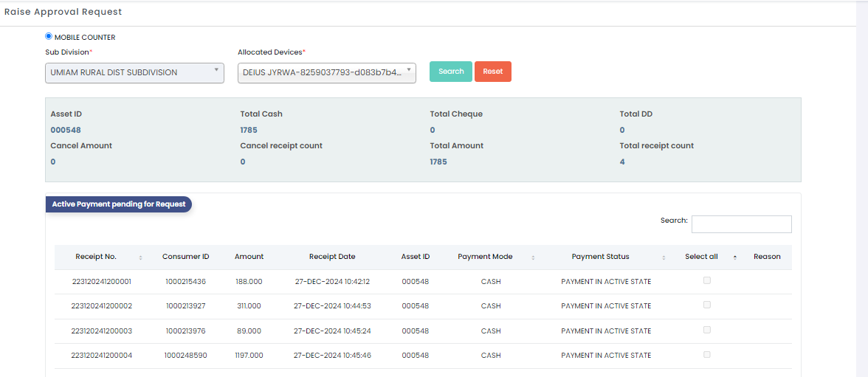This screenshot has height=377, width=868.
Task: Check the box for receipt 223120241200002
Action: (707, 305)
